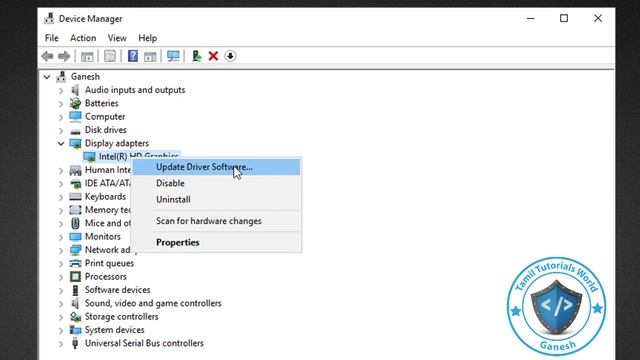Expand the Batteries category
640x360 pixels.
pyautogui.click(x=61, y=104)
